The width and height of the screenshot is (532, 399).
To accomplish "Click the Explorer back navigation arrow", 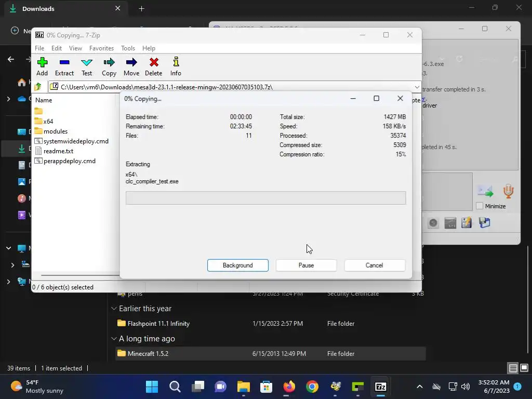I will coord(11,59).
